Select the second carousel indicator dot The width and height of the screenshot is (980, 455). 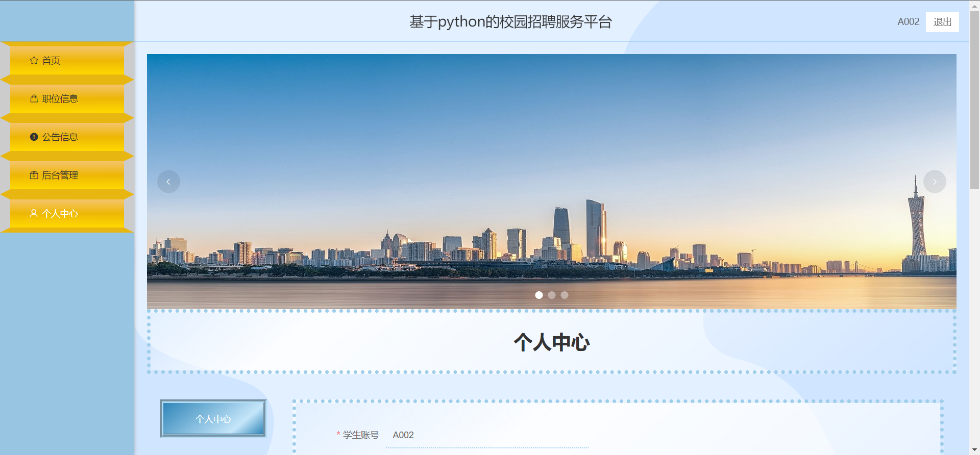click(x=552, y=295)
